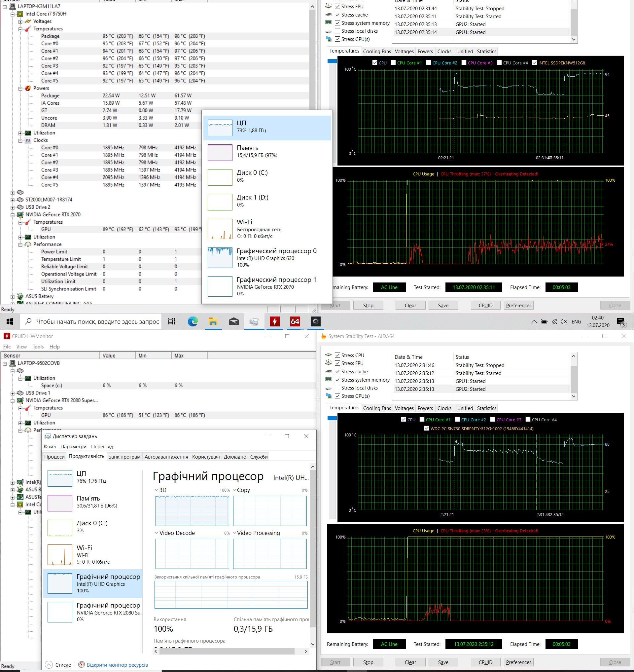Switch to Task Manager via its taskbar icon

point(254,321)
